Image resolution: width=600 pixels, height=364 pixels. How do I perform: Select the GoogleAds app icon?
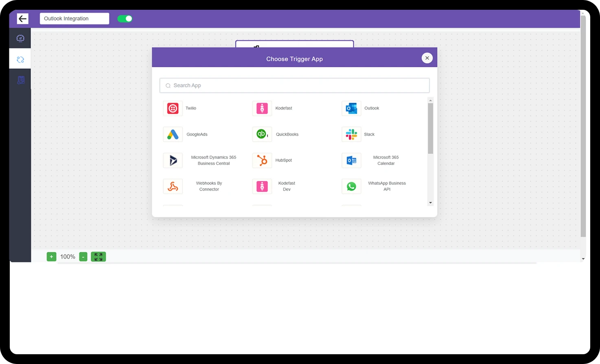click(173, 134)
